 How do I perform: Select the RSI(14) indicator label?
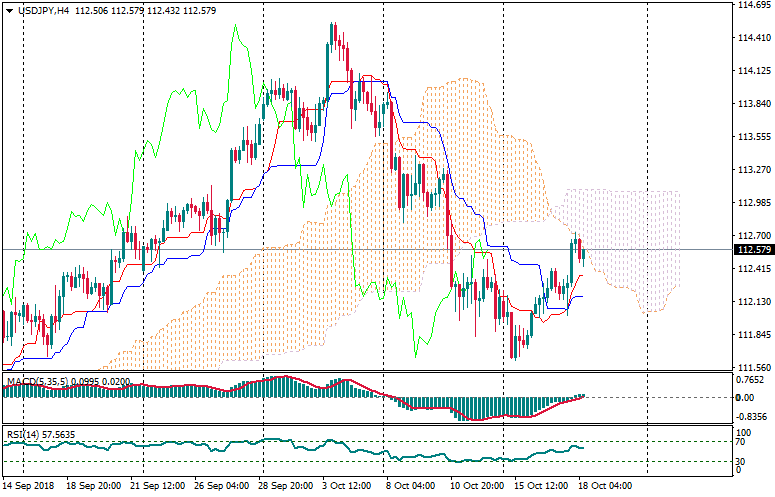pyautogui.click(x=21, y=434)
